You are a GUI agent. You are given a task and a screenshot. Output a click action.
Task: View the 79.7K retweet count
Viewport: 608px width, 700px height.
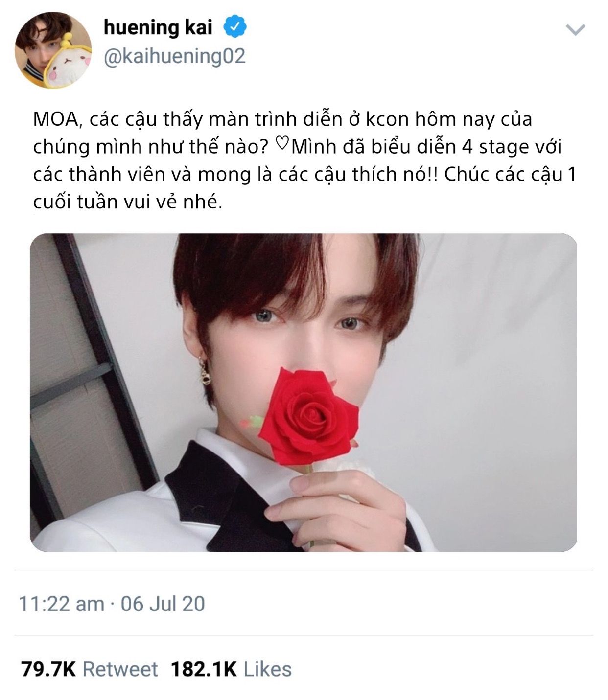coord(48,669)
